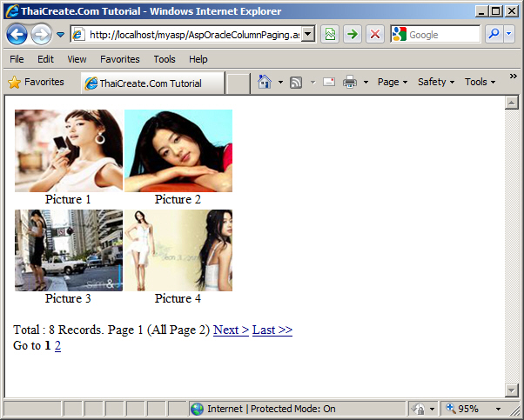Open the Edit menu

click(45, 59)
